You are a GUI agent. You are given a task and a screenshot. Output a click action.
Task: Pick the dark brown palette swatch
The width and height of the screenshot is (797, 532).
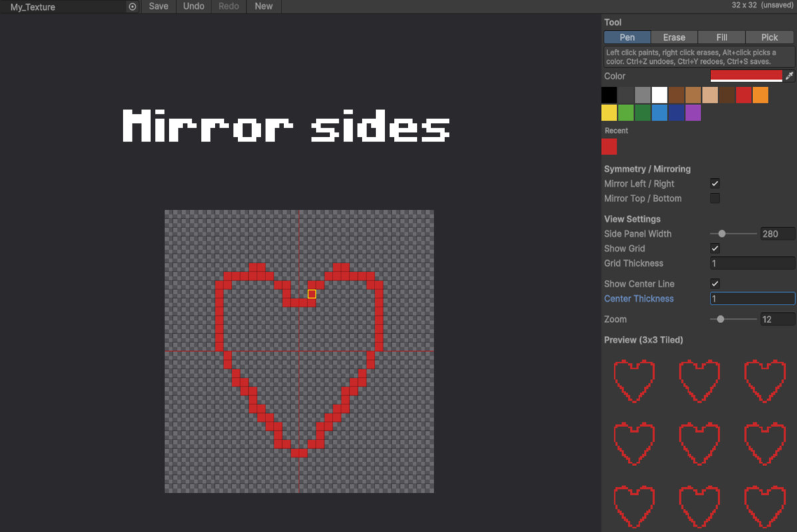(x=727, y=95)
